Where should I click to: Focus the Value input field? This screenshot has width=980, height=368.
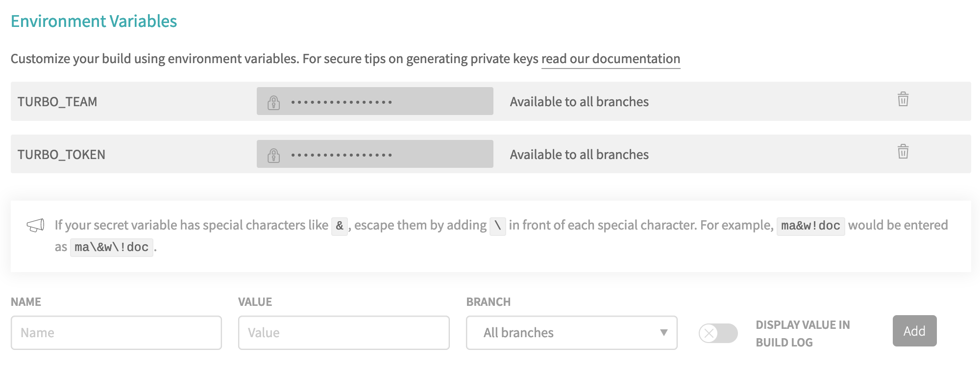tap(343, 333)
